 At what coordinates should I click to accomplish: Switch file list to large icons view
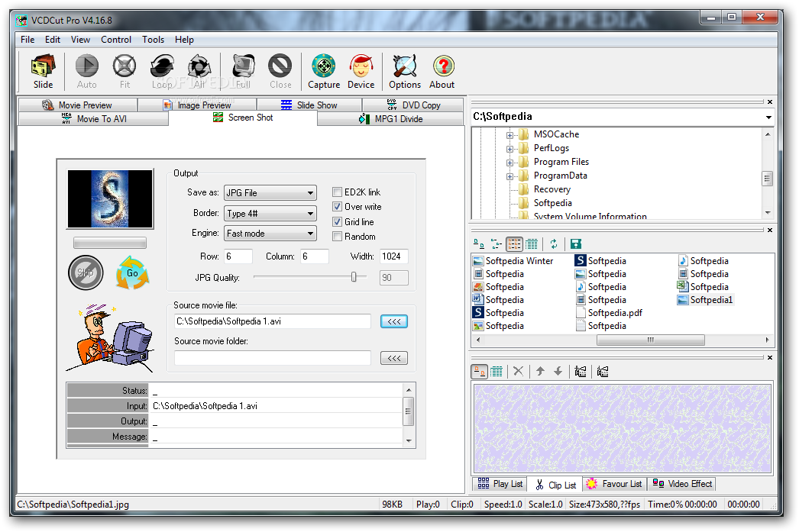(x=479, y=244)
